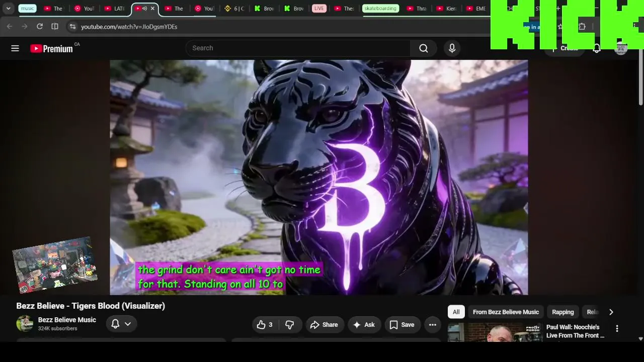Viewport: 644px width, 362px height.
Task: Expand the "LIVE" tab group
Action: (319, 9)
